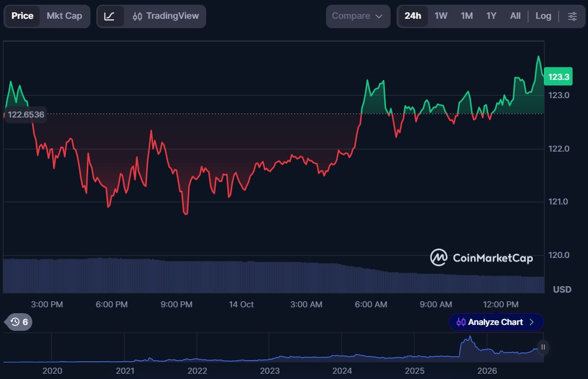588x379 pixels.
Task: Click the 122.6536 opening price label
Action: [26, 115]
